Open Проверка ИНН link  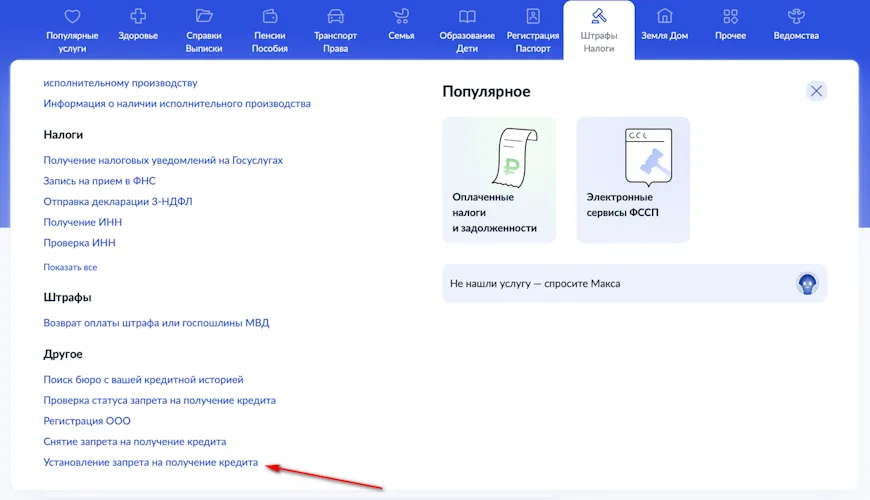[79, 243]
